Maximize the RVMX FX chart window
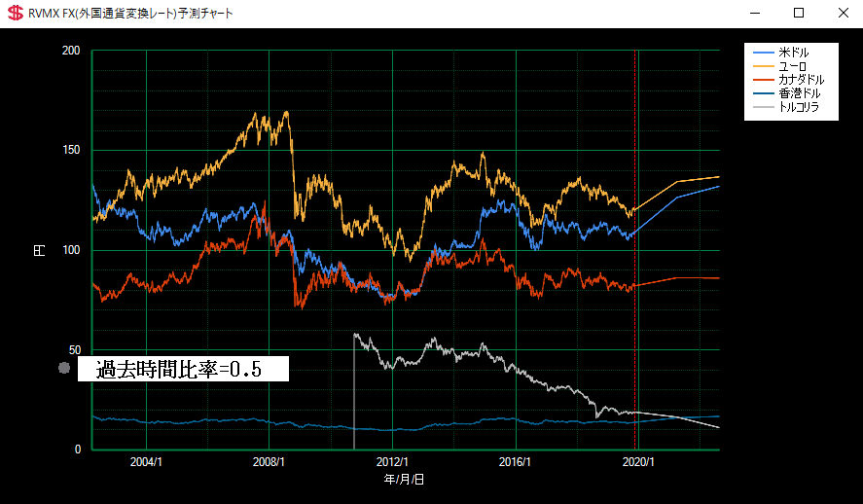The height and width of the screenshot is (504, 863). [799, 14]
